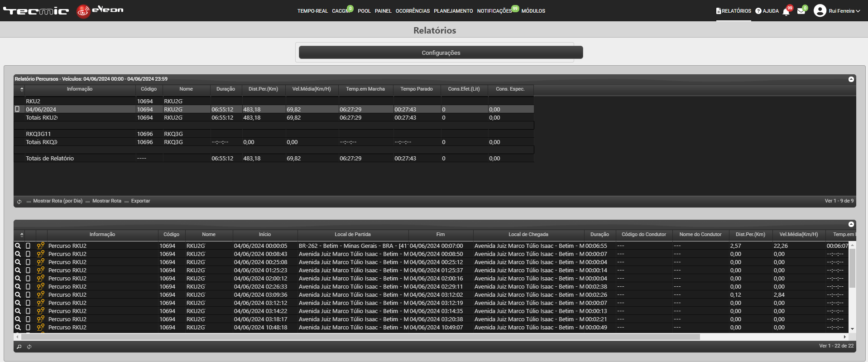Click the red eVeon eye logo

pos(83,11)
